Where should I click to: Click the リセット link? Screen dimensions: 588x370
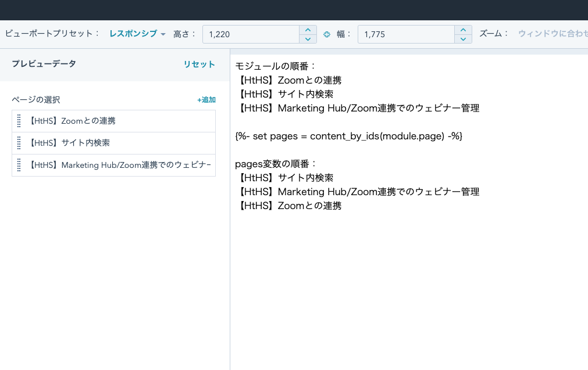199,64
